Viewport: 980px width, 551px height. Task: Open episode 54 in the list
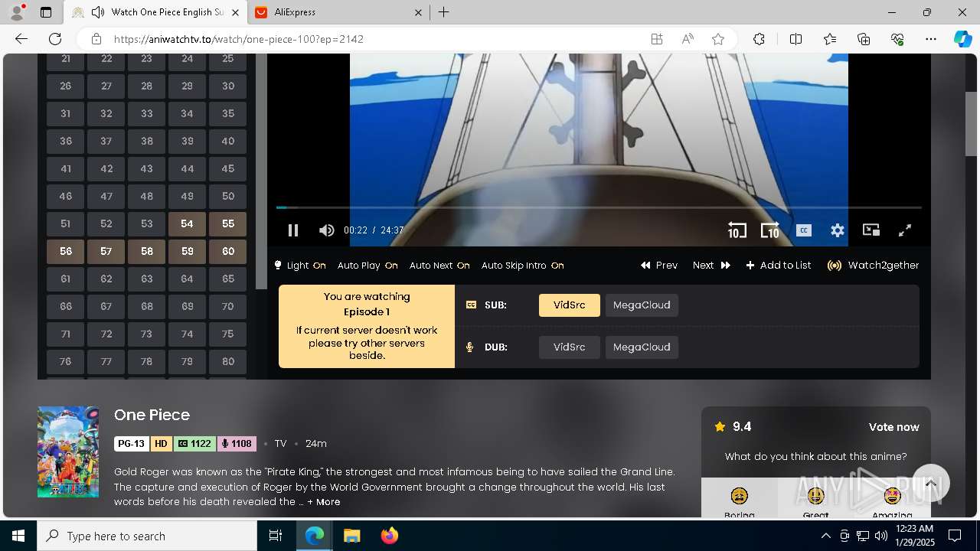187,224
